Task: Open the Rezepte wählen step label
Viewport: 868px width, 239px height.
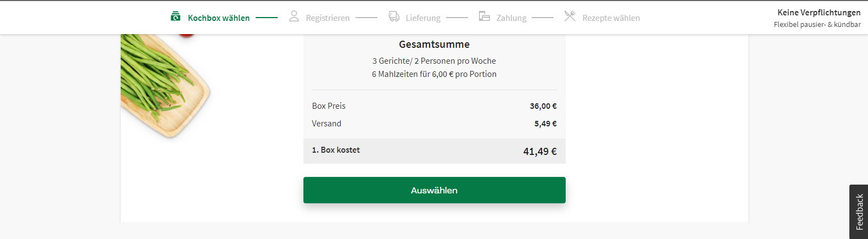Action: point(611,18)
